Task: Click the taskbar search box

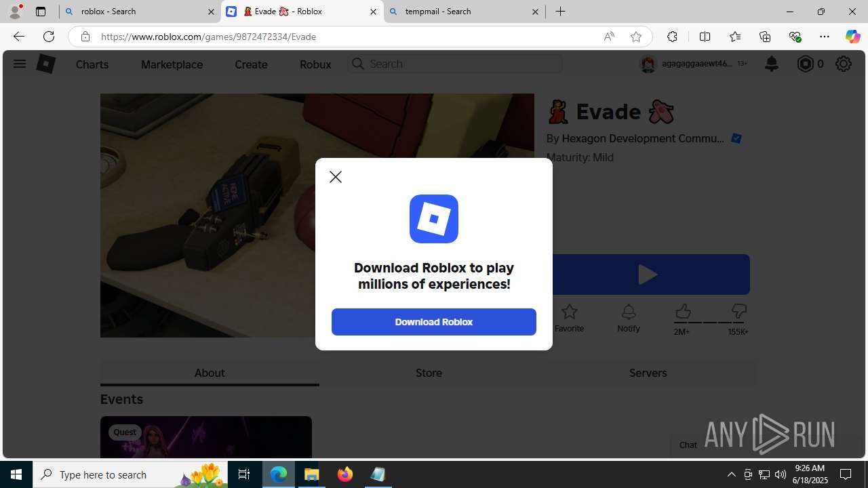Action: point(131,474)
